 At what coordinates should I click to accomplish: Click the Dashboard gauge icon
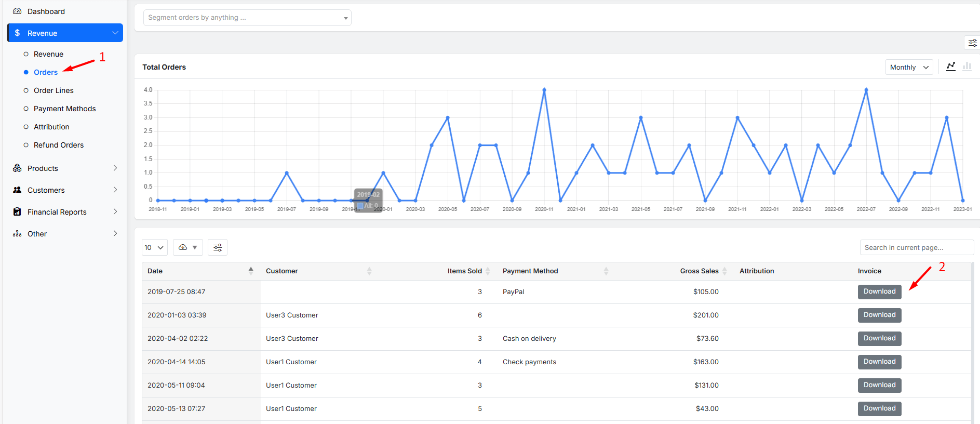pyautogui.click(x=17, y=11)
